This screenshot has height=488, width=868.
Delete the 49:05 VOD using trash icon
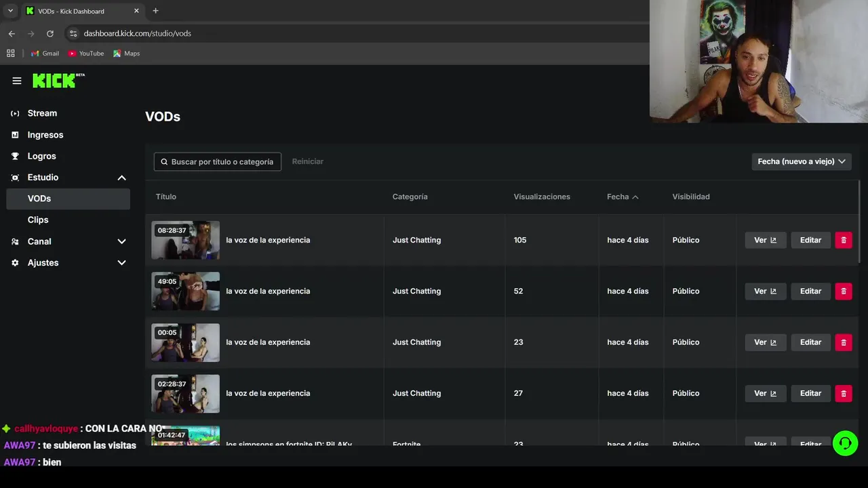(x=844, y=291)
